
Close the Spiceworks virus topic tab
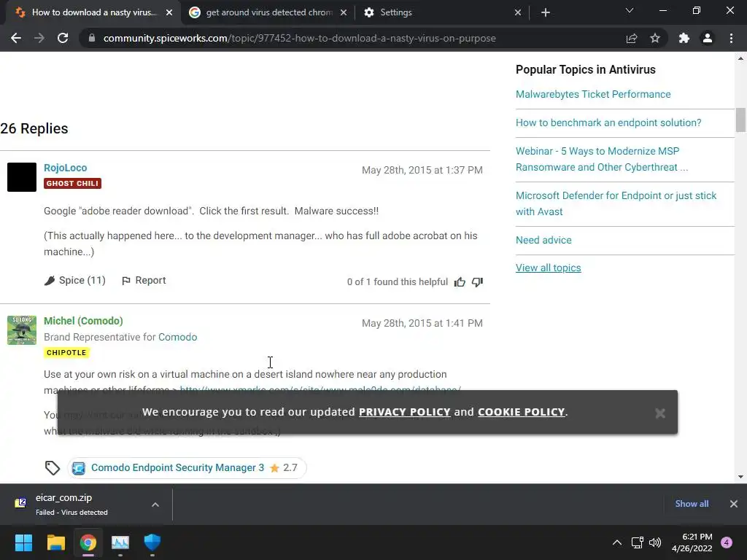click(x=169, y=12)
